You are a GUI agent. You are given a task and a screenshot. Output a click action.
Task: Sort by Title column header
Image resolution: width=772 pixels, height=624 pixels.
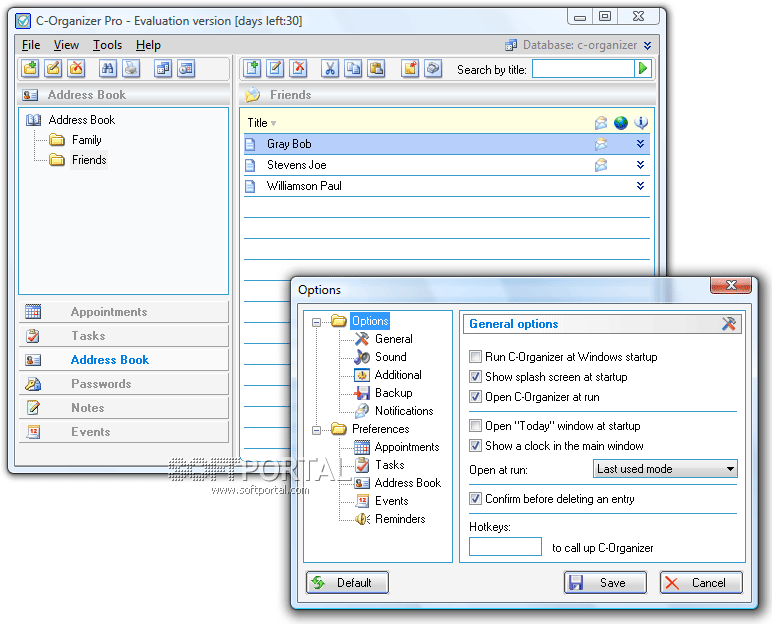[x=257, y=123]
